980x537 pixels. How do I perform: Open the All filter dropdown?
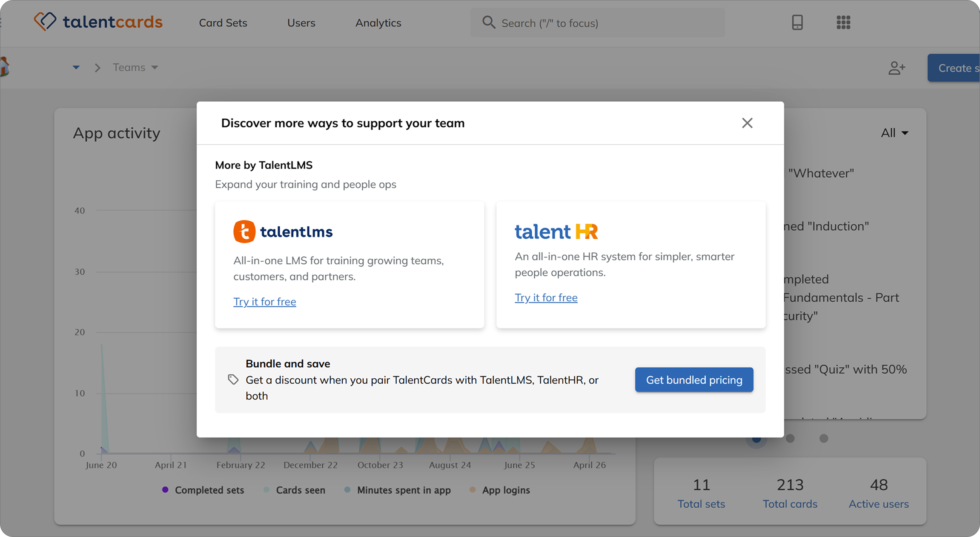895,133
